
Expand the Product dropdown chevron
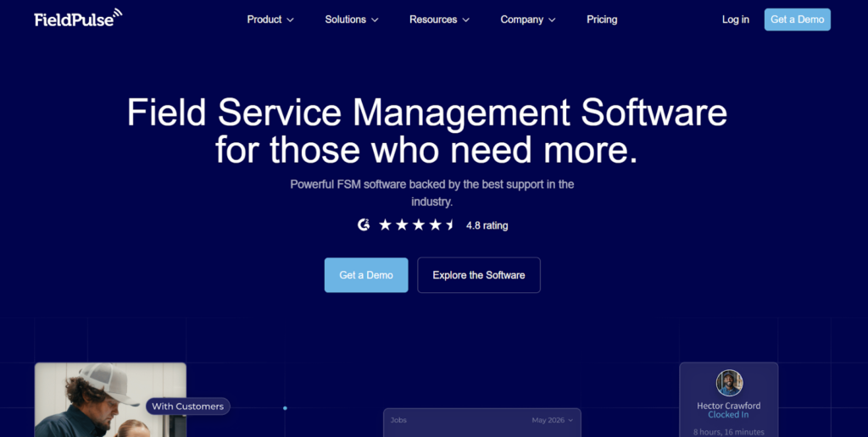(290, 20)
